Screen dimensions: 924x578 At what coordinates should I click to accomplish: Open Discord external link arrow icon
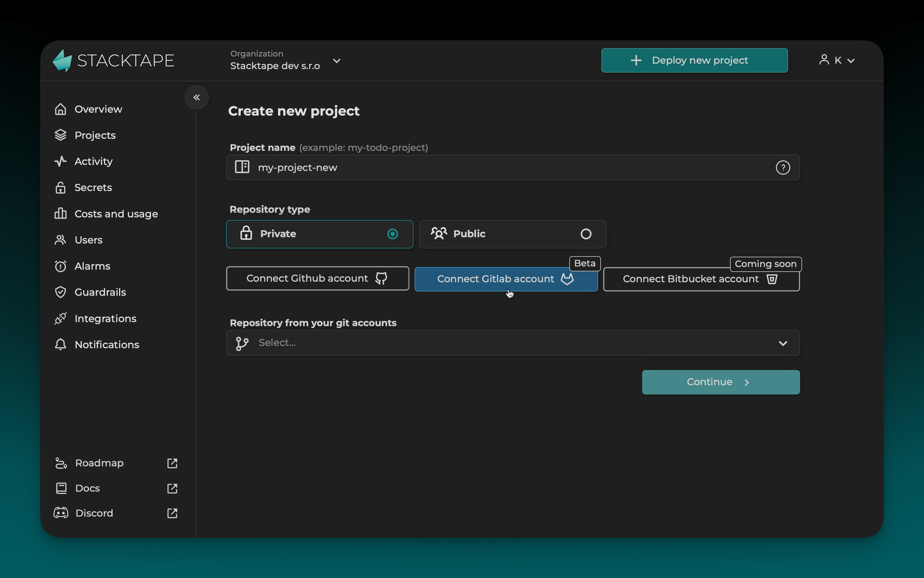tap(172, 513)
